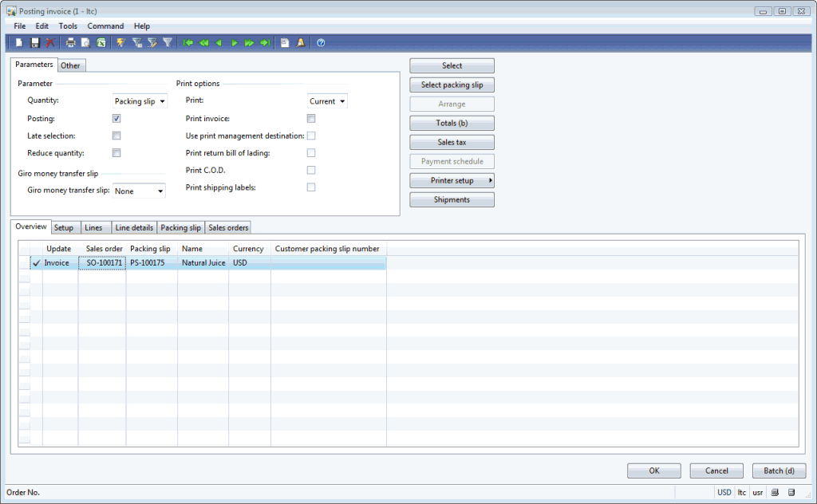Check Print return bill of lading
The width and height of the screenshot is (817, 504).
click(311, 153)
